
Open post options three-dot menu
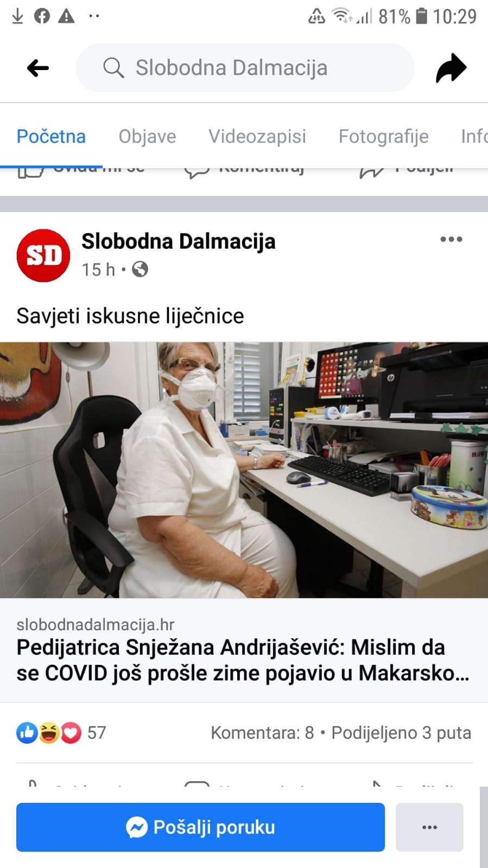pyautogui.click(x=451, y=239)
